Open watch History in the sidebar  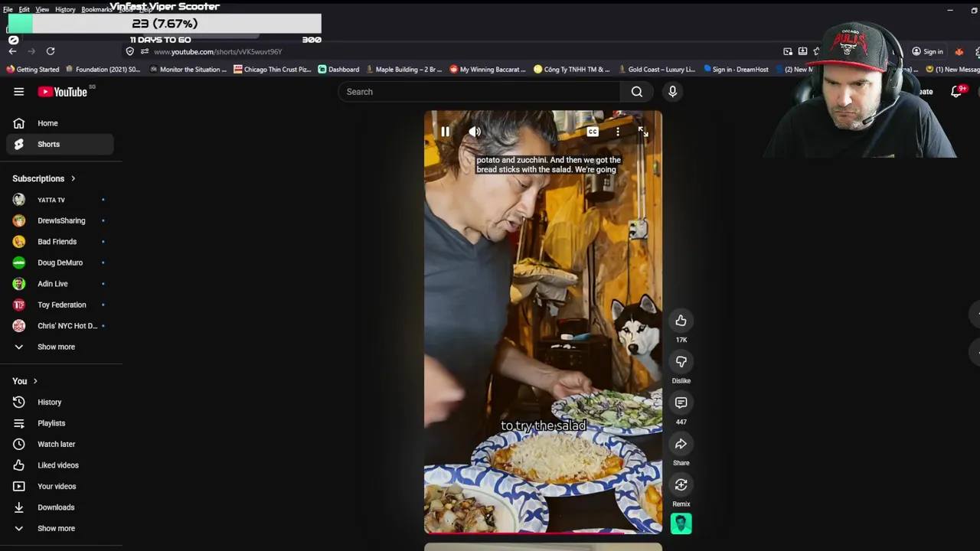pyautogui.click(x=60, y=402)
